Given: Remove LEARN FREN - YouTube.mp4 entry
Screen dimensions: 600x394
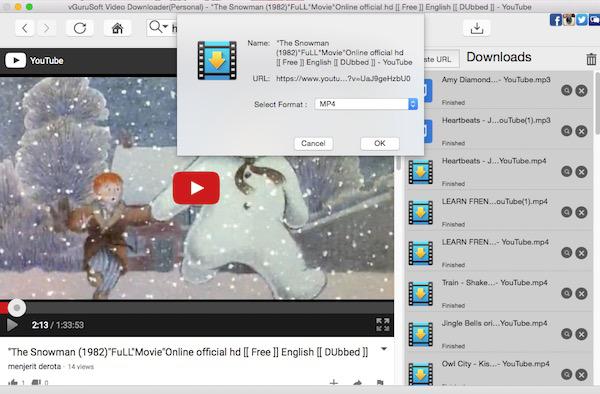Looking at the screenshot, I should [581, 253].
